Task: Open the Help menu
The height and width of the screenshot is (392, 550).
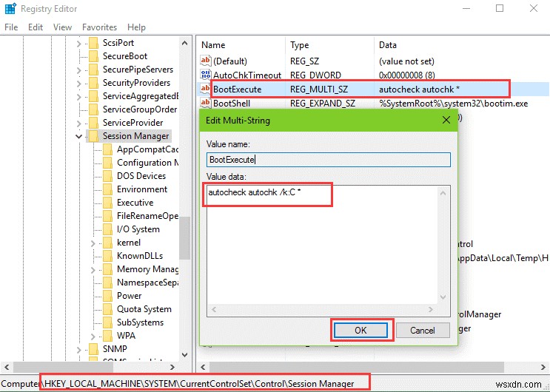Action: 136,27
